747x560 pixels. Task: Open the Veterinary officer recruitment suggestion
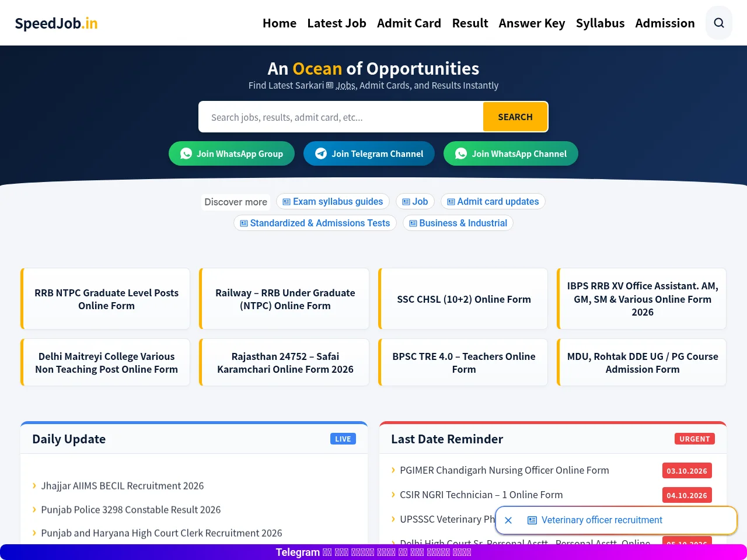coord(602,520)
